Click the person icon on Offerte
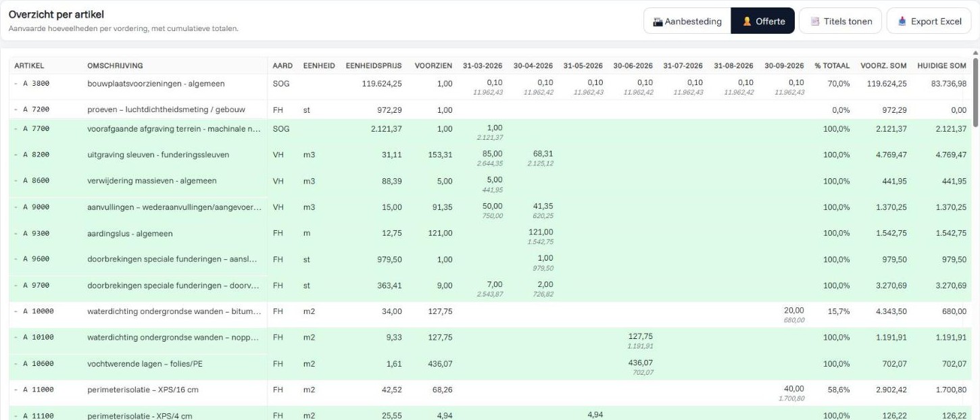 [x=747, y=22]
